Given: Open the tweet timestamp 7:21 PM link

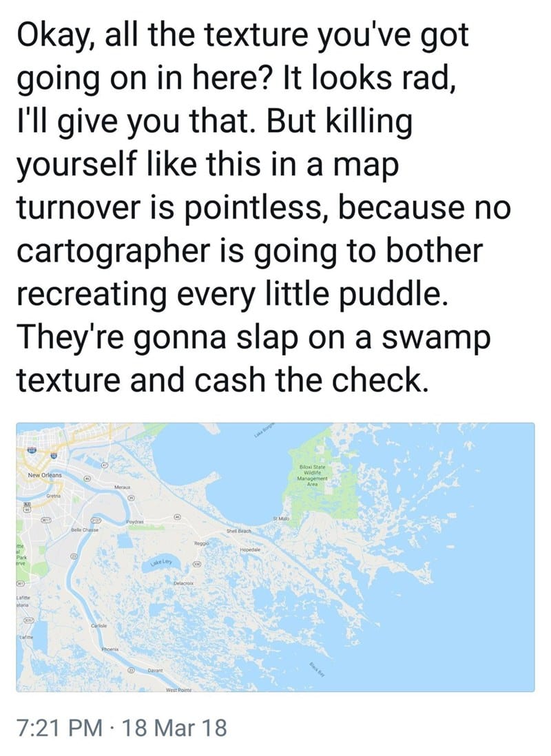Looking at the screenshot, I should pos(59,727).
